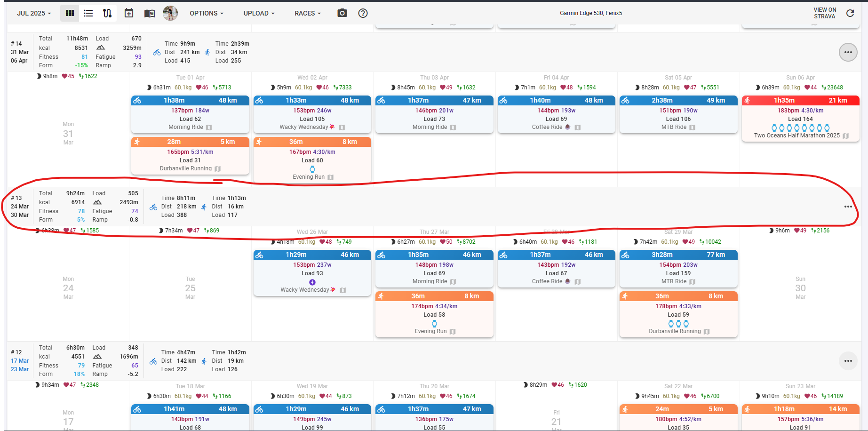Click the refresh icon at top right
Viewport: 868px width, 431px height.
pyautogui.click(x=850, y=13)
